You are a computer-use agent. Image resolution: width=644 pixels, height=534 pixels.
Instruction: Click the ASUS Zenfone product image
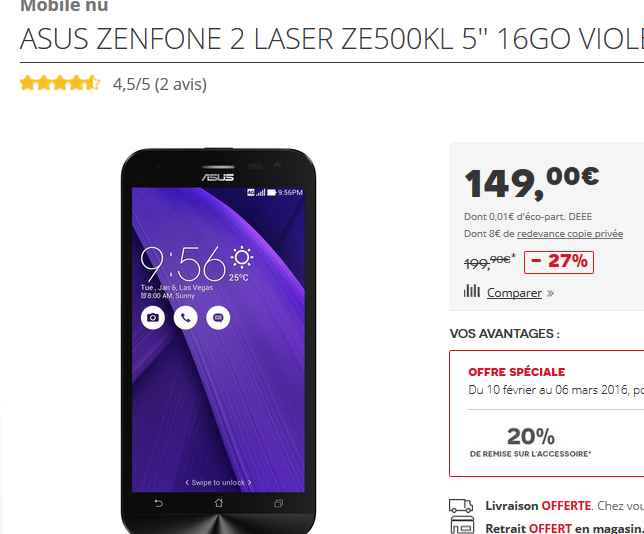pos(218,341)
